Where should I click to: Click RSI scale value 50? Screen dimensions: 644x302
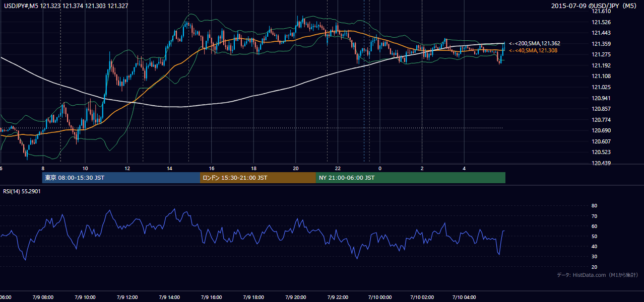[x=594, y=236]
